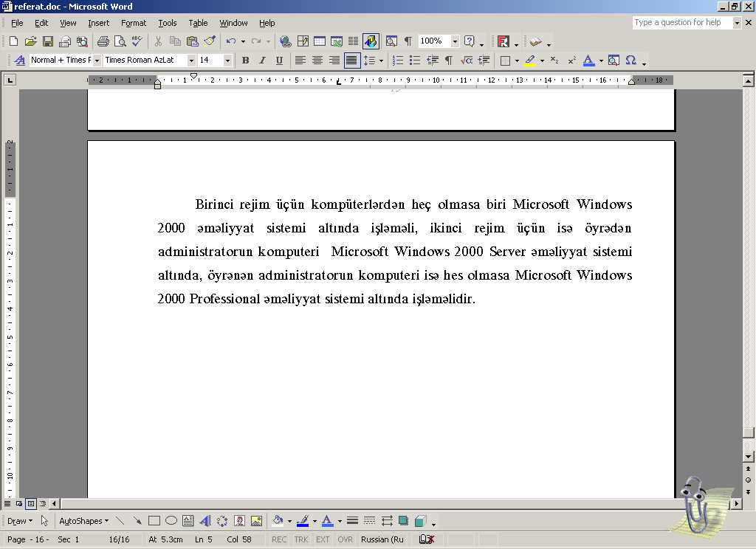Align text to the right
The width and height of the screenshot is (756, 549).
click(334, 61)
